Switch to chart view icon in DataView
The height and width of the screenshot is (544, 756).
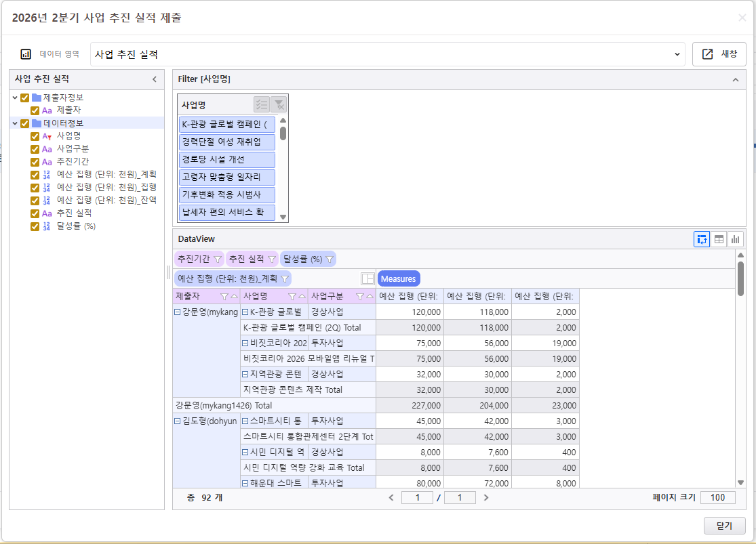735,239
